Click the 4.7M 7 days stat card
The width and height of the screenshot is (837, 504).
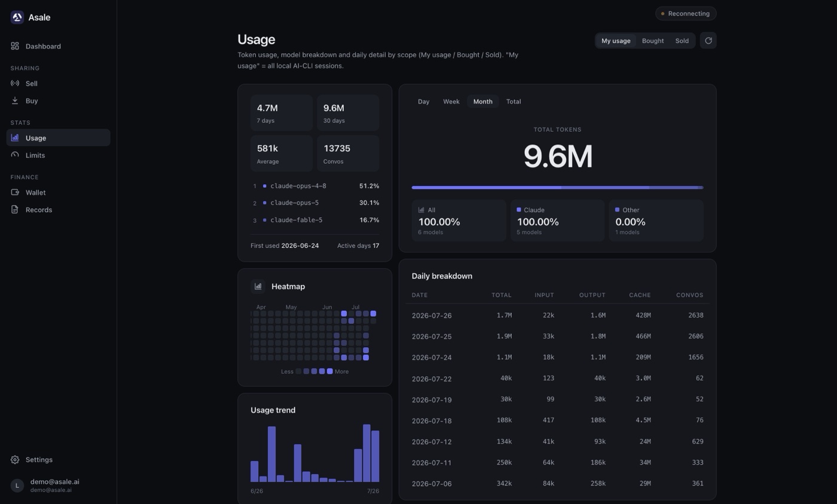pyautogui.click(x=282, y=113)
